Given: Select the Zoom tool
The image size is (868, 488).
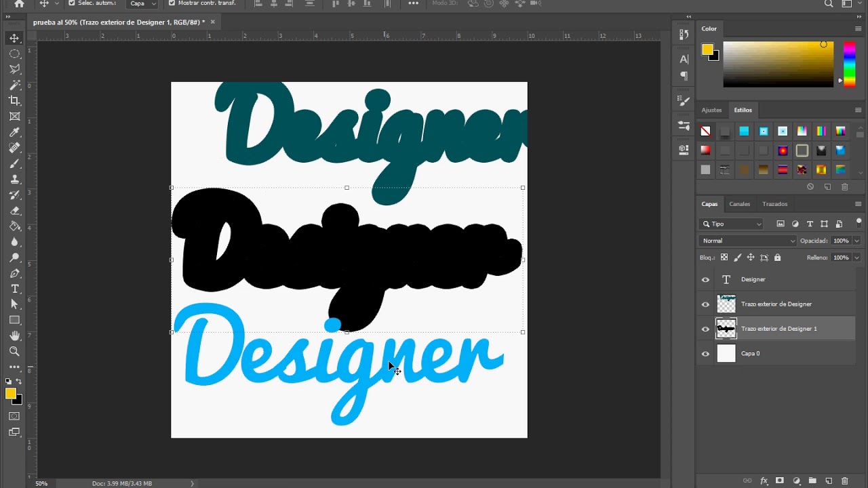Looking at the screenshot, I should click(x=14, y=351).
